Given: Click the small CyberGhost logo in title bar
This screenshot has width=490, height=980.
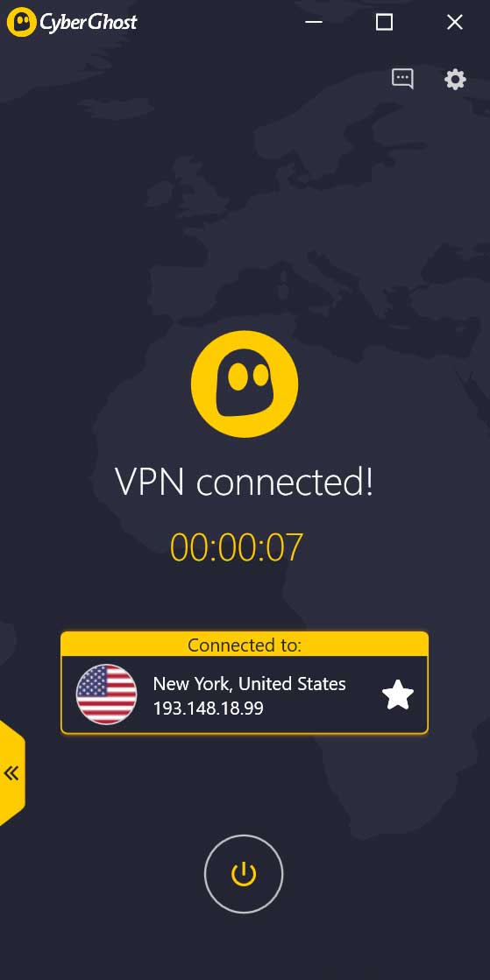Looking at the screenshot, I should coord(21,23).
